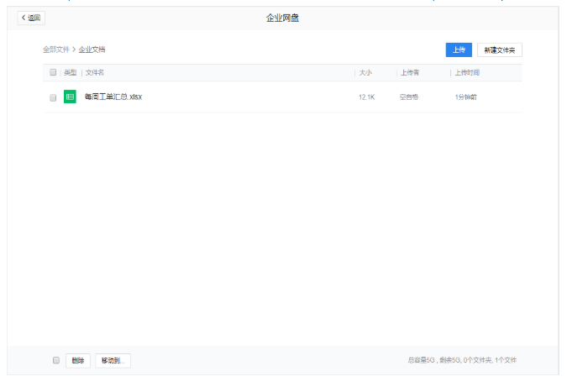The height and width of the screenshot is (392, 567).
Task: Sort by the 大小 column header
Action: (365, 73)
